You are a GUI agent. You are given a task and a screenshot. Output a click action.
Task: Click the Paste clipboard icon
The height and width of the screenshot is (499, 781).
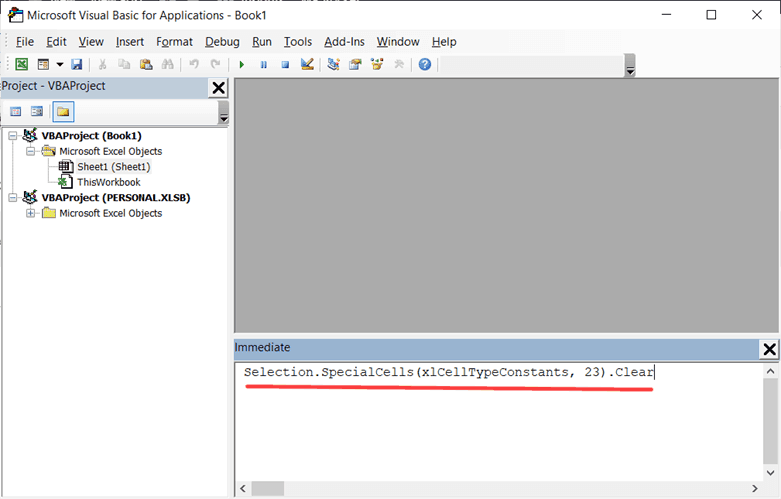pos(146,64)
